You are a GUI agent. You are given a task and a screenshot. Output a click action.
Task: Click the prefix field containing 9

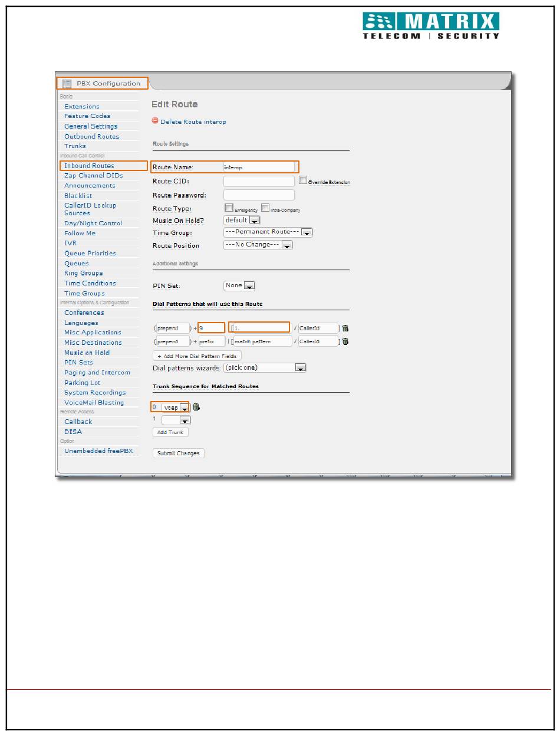[x=212, y=328]
